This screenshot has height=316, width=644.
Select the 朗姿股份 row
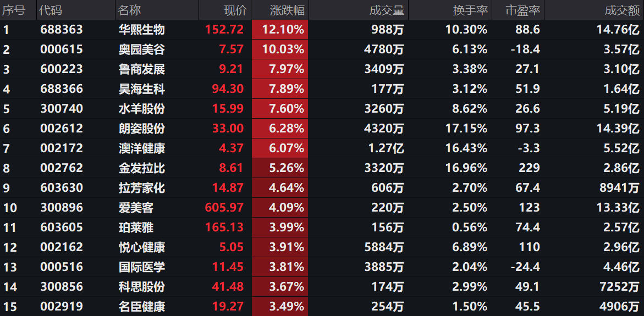[x=322, y=129]
